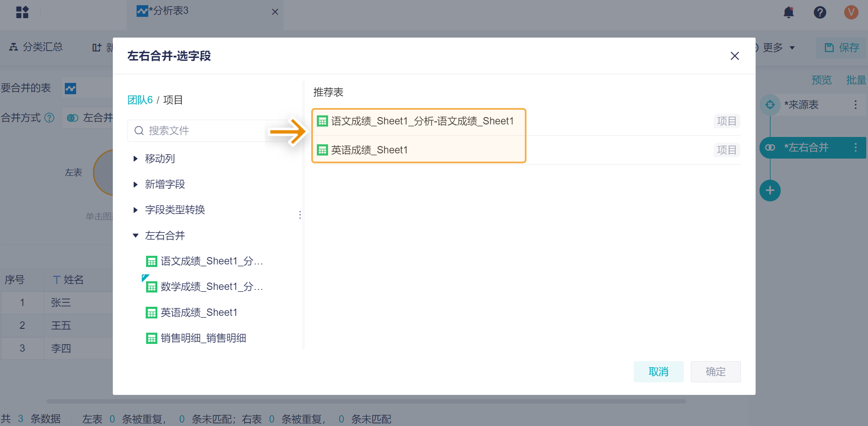Close the 左右合并-选字段 dialog
This screenshot has width=868, height=426.
point(735,56)
